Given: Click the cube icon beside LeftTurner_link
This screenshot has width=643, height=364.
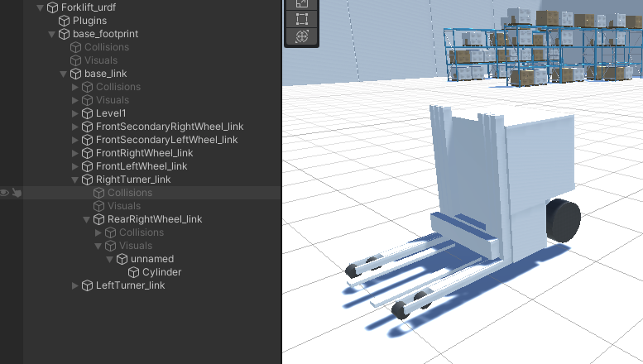Looking at the screenshot, I should point(87,285).
